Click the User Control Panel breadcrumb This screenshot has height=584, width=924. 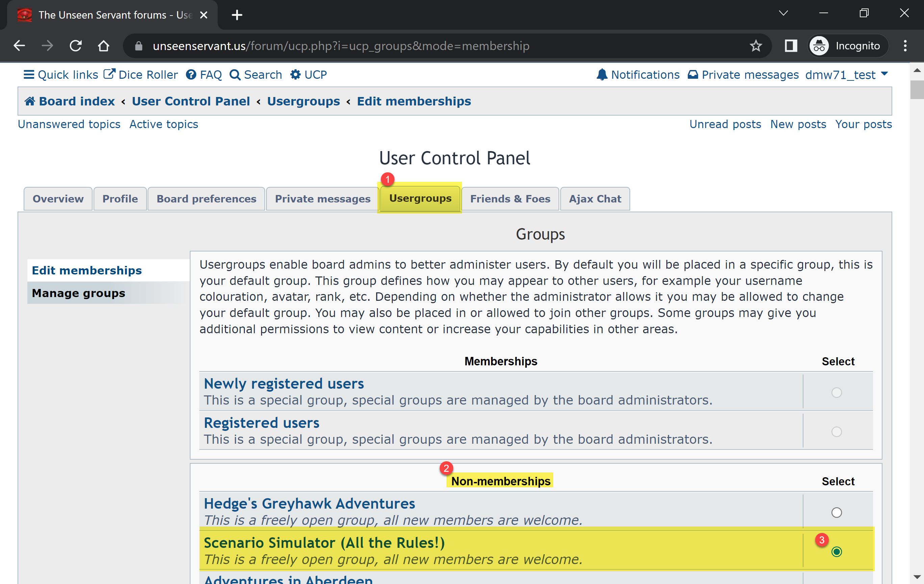point(191,101)
